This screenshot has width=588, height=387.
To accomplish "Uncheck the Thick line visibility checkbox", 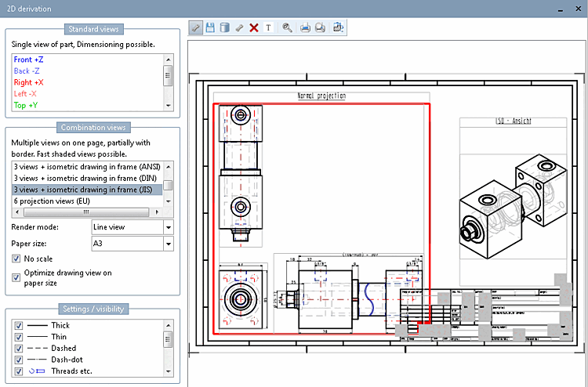I will pyautogui.click(x=19, y=325).
